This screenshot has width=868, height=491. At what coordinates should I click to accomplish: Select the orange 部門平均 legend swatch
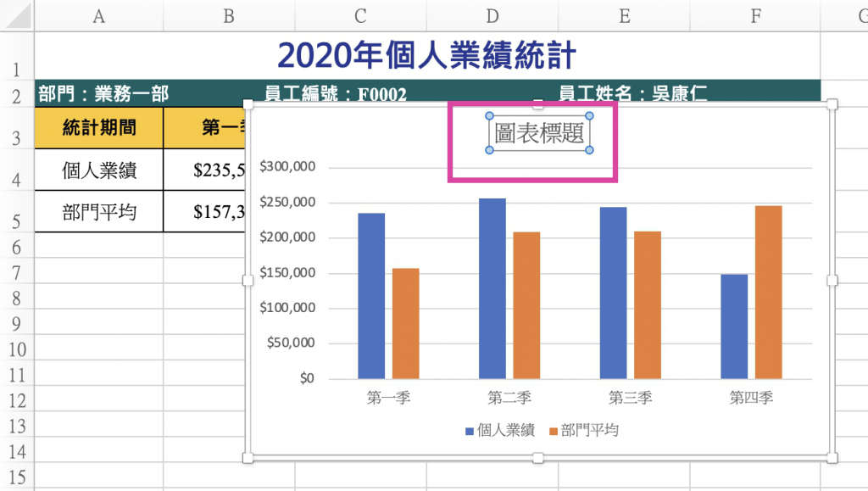[x=554, y=431]
